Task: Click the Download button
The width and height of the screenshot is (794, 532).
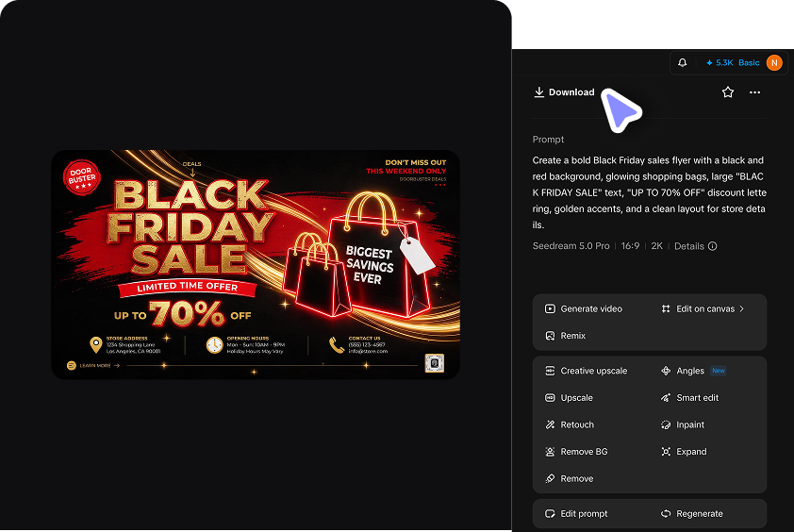Action: pos(564,92)
